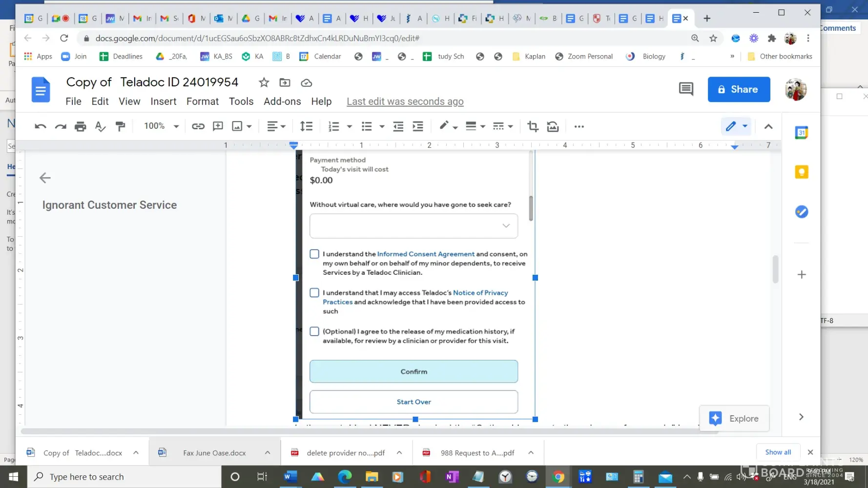Open the comment history icon
Screen dimensions: 868x488
tap(686, 89)
